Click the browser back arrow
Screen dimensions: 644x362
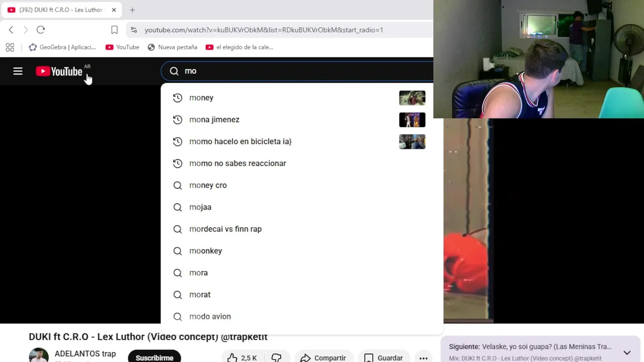11,30
